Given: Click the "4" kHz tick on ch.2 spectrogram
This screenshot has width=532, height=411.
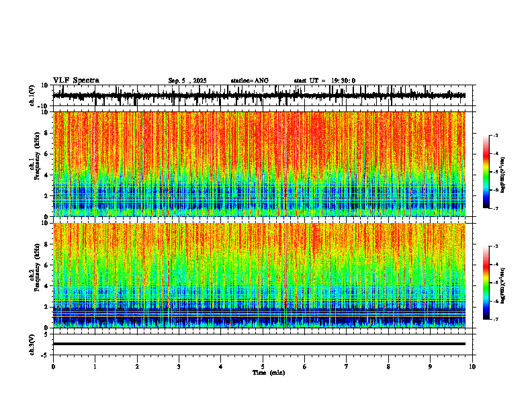Looking at the screenshot, I should [x=47, y=286].
